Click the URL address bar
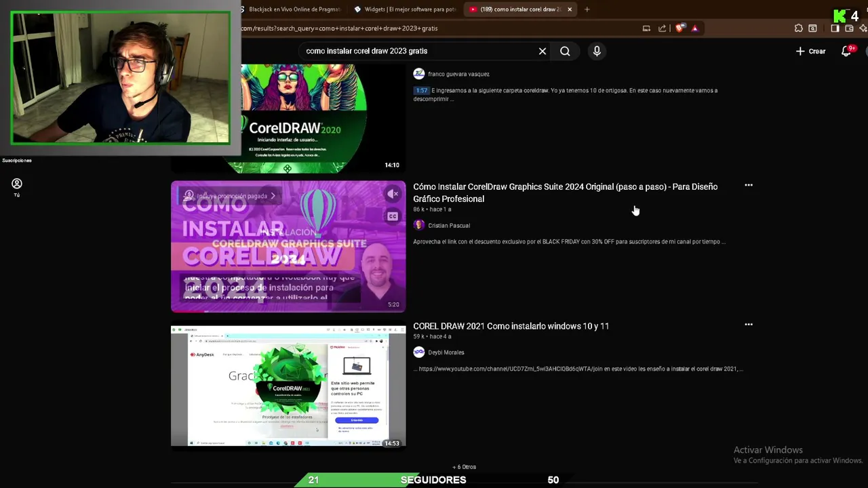 [434, 28]
